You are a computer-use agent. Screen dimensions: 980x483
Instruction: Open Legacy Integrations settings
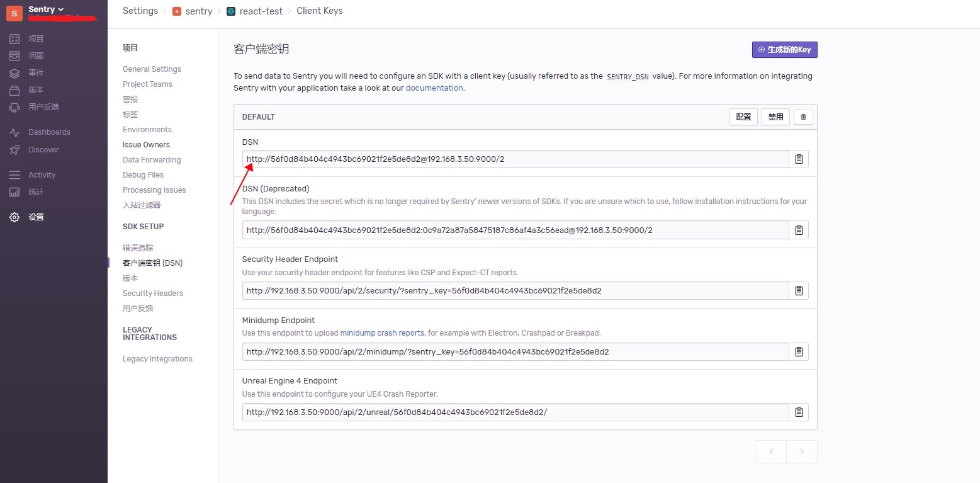(x=157, y=359)
